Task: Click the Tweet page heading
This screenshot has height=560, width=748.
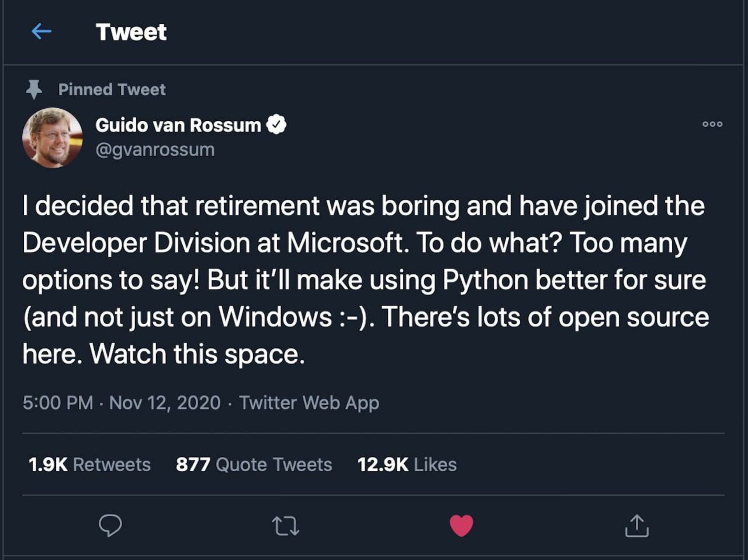Action: (131, 32)
